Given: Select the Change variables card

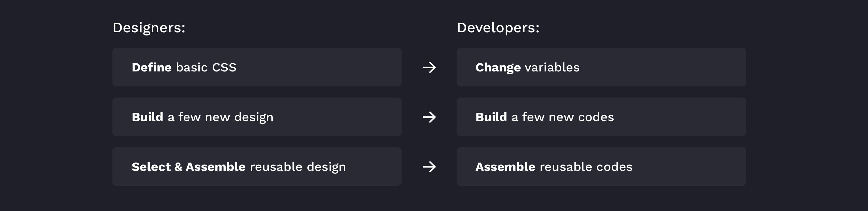Looking at the screenshot, I should pos(601,67).
